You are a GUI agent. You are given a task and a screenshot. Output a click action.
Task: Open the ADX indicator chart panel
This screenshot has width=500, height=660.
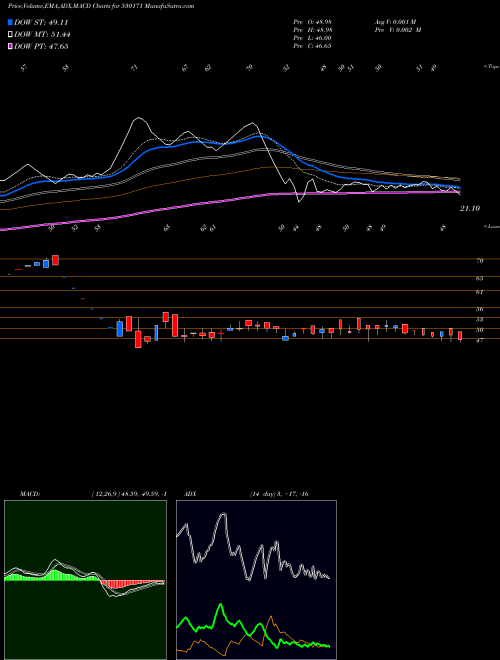[256, 580]
